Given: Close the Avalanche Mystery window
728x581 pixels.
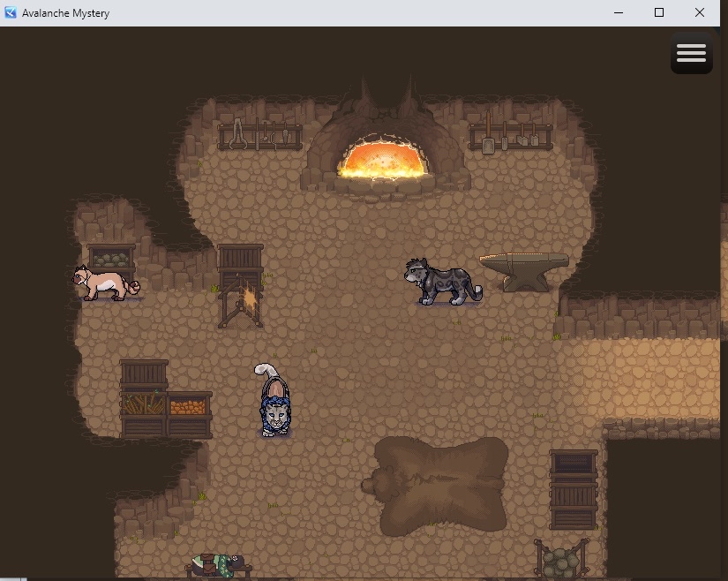Looking at the screenshot, I should pos(700,12).
